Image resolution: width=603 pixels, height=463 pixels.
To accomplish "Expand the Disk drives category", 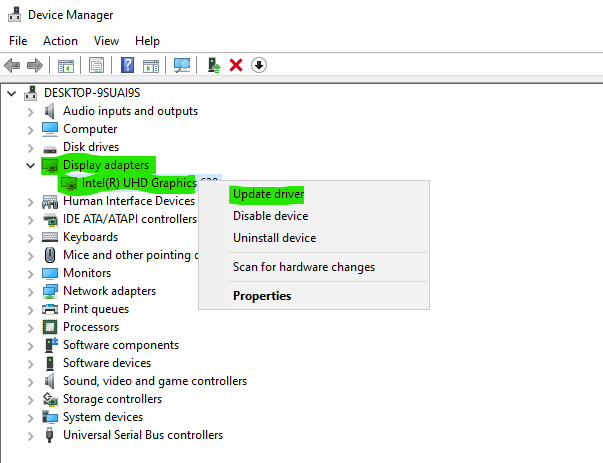I will coord(30,148).
